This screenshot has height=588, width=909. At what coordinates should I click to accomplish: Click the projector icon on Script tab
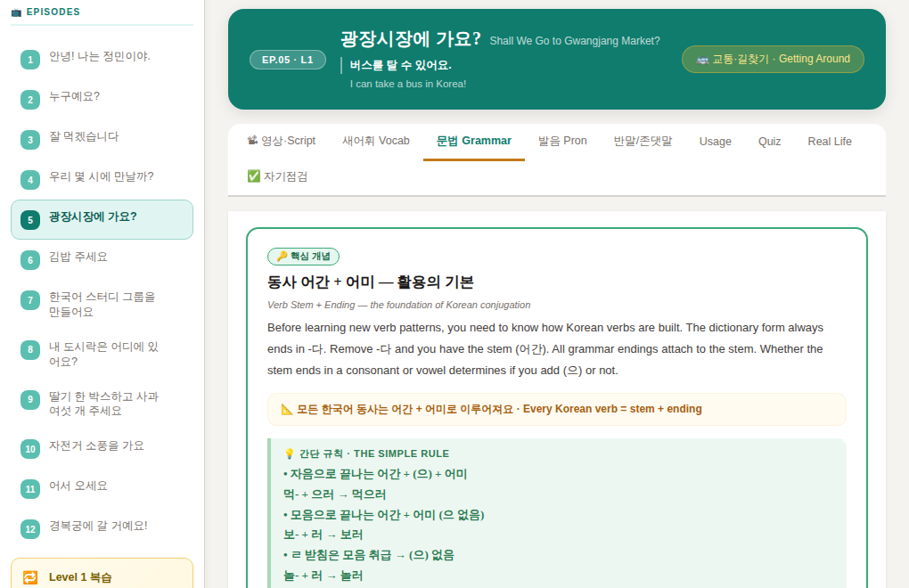(252, 140)
